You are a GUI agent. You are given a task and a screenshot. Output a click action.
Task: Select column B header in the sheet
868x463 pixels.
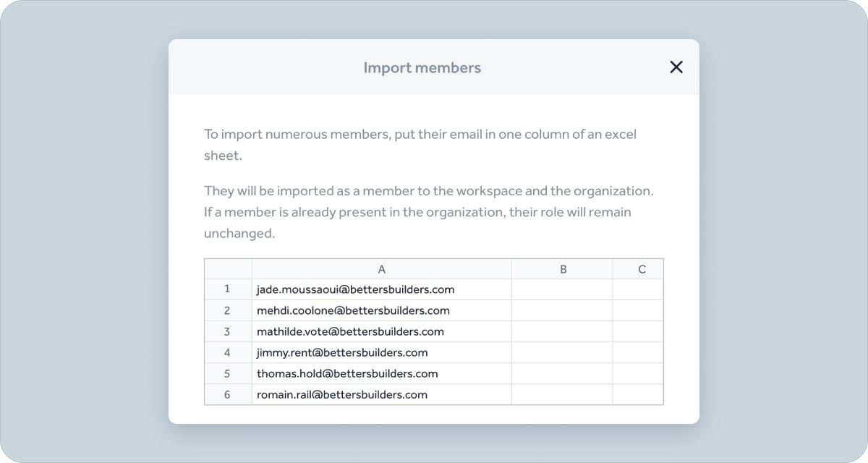click(x=562, y=269)
